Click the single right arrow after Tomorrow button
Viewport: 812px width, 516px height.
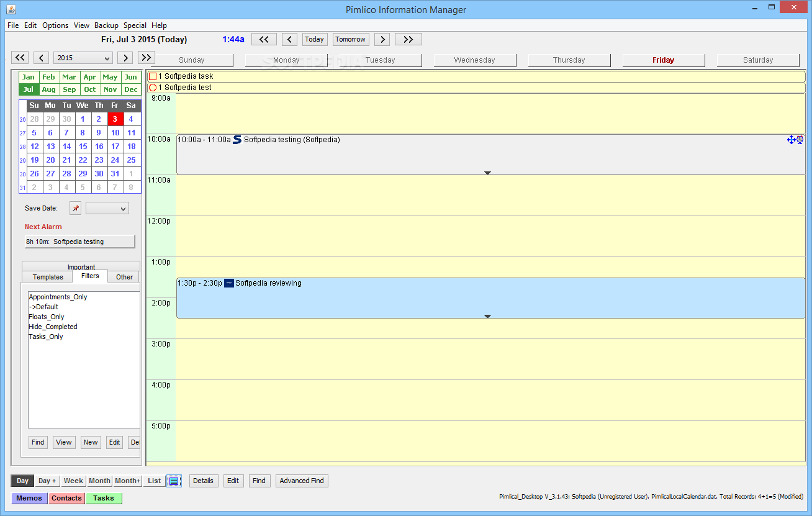click(x=382, y=39)
